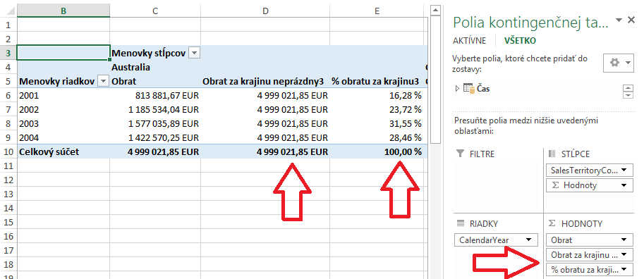Click the STĹPCE area columns icon
Image resolution: width=644 pixels, height=279 pixels.
(552, 154)
